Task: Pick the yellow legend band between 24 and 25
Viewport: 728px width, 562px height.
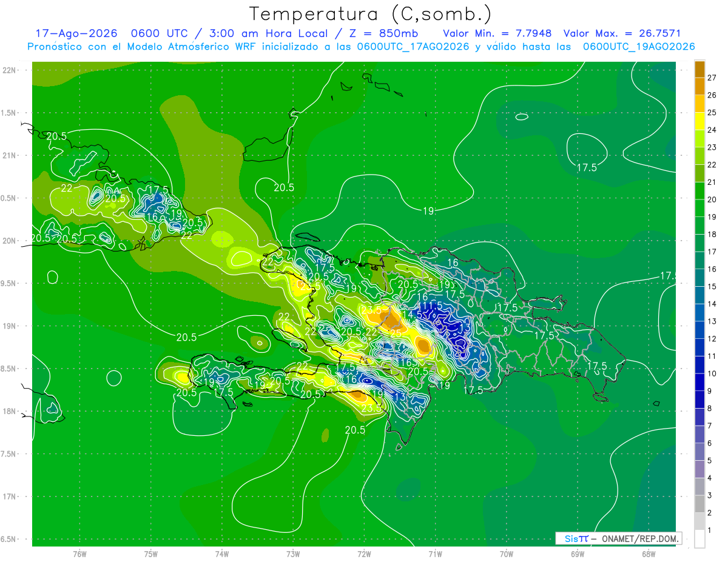Action: click(700, 121)
